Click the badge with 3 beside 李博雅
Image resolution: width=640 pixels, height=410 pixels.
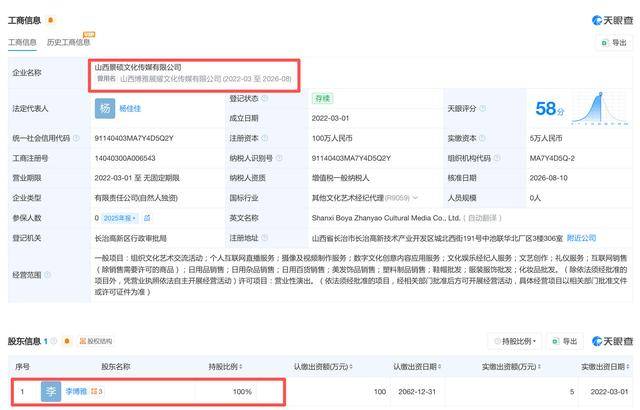(97, 392)
